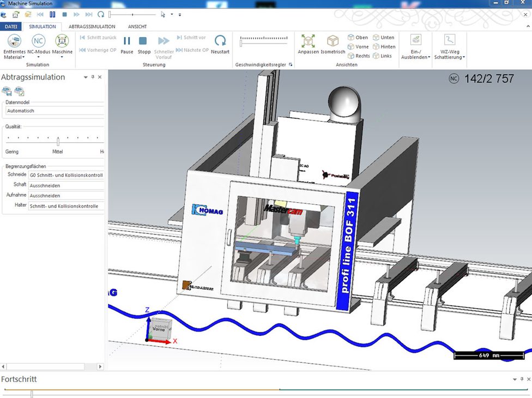Open the WZ-Weg Schattierung menu
The image size is (532, 398).
tap(450, 47)
